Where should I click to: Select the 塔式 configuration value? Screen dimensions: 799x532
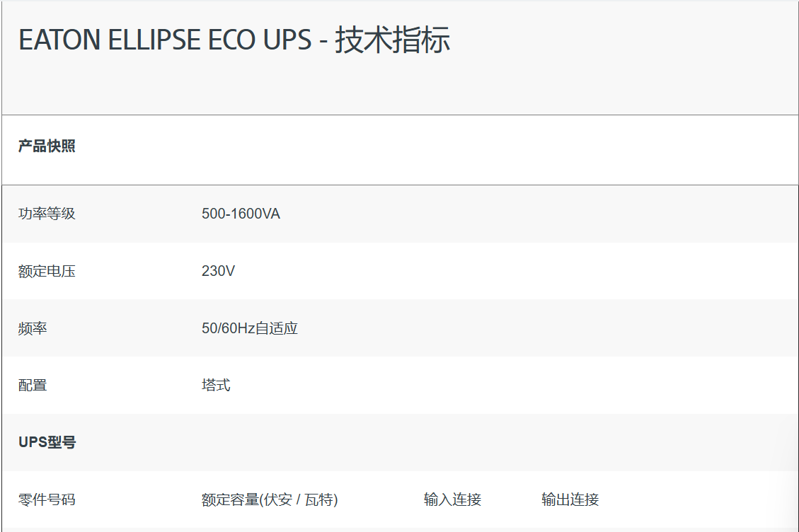pyautogui.click(x=216, y=386)
